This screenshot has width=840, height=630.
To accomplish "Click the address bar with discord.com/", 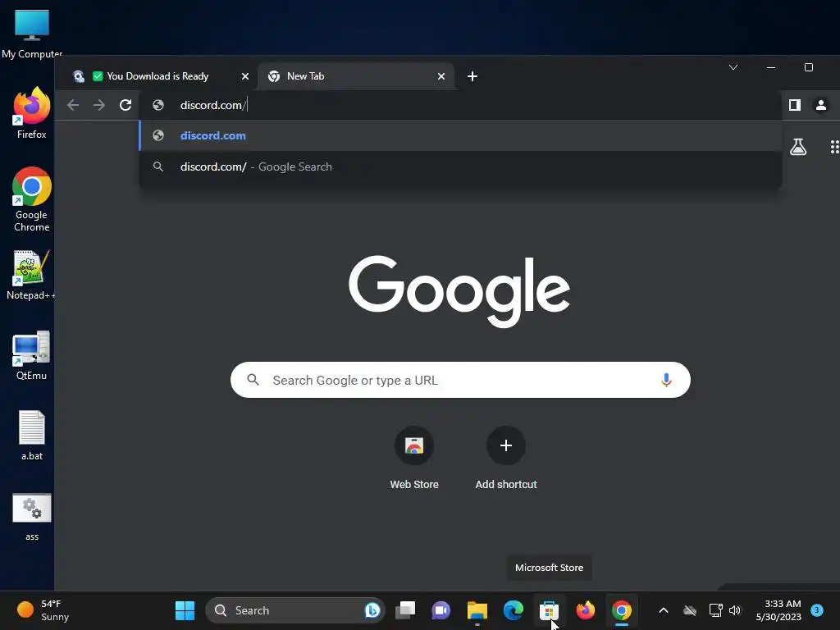I will 460,105.
